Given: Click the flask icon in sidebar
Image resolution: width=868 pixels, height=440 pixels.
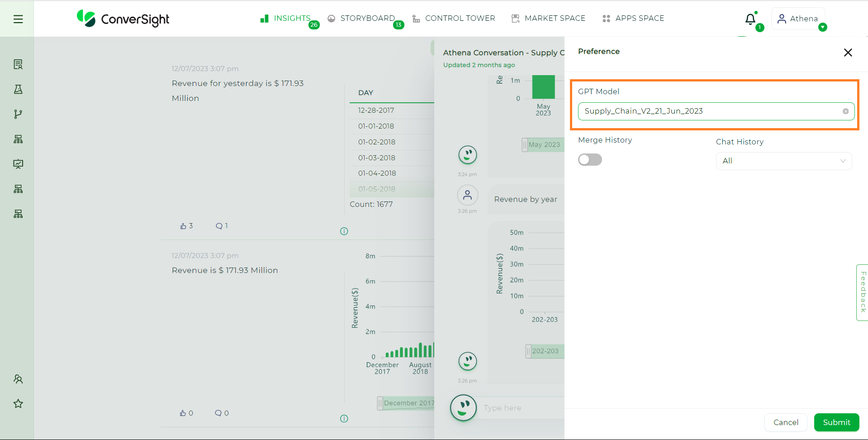Looking at the screenshot, I should point(18,89).
